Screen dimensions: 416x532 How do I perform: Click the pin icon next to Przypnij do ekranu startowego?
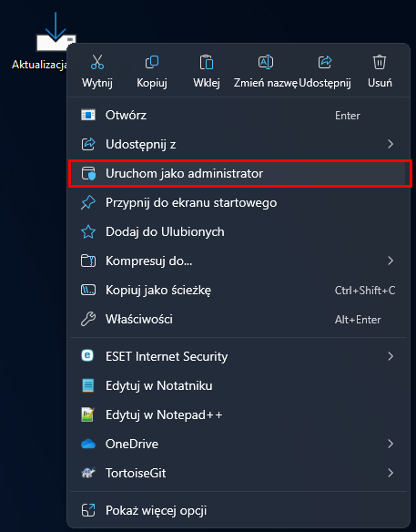coord(88,202)
